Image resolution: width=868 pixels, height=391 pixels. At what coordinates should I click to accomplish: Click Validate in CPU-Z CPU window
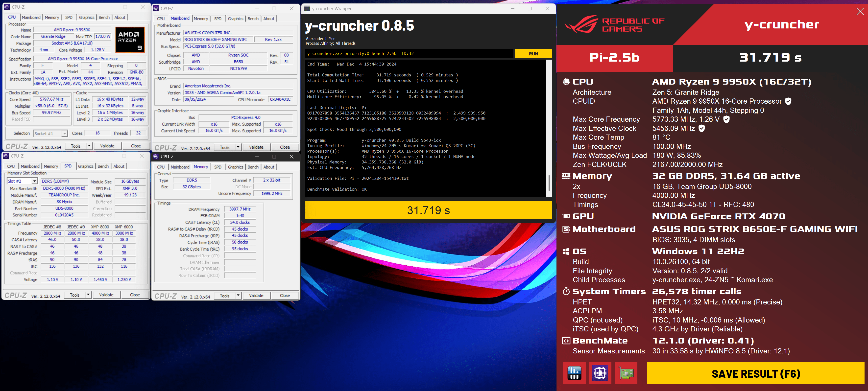pyautogui.click(x=107, y=146)
